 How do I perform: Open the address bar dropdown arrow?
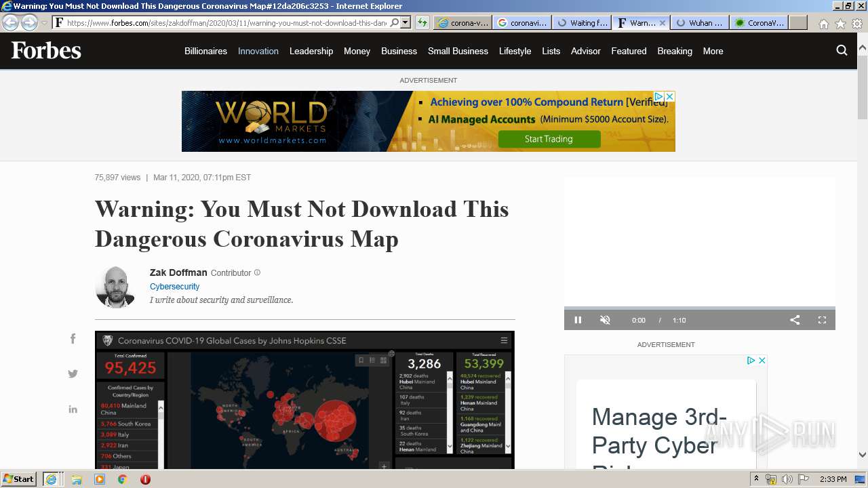pos(406,22)
